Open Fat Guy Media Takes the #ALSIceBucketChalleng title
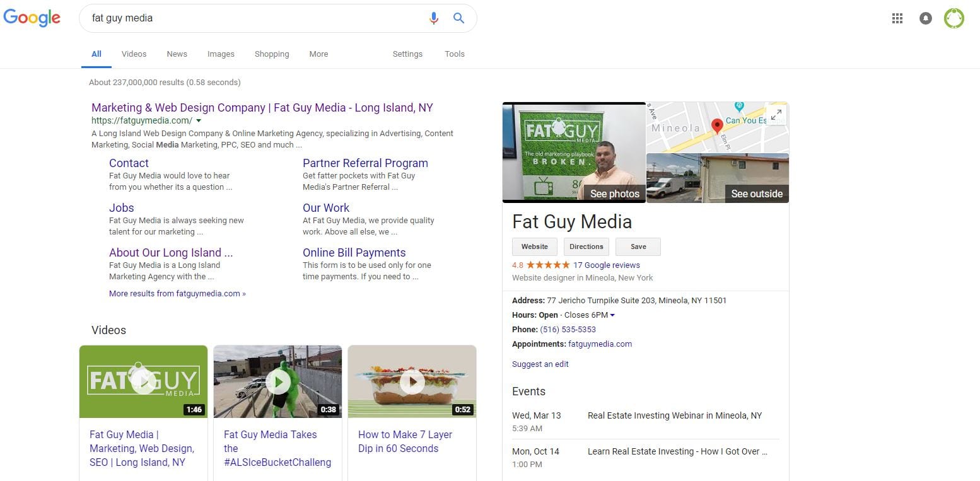The height and width of the screenshot is (481, 980). tap(277, 448)
